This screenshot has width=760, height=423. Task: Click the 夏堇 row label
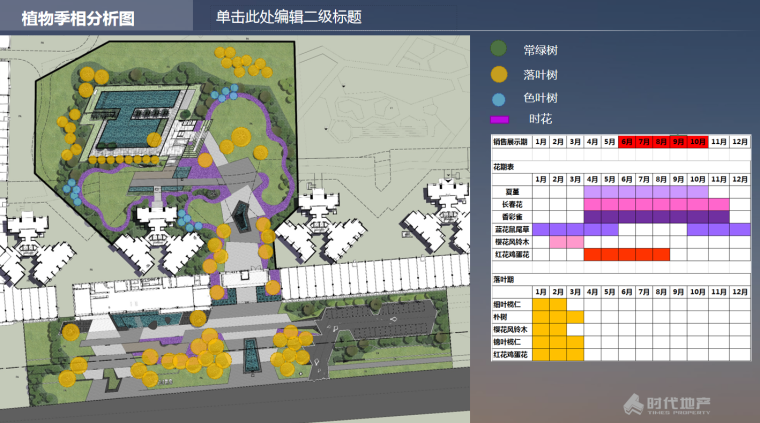point(510,191)
